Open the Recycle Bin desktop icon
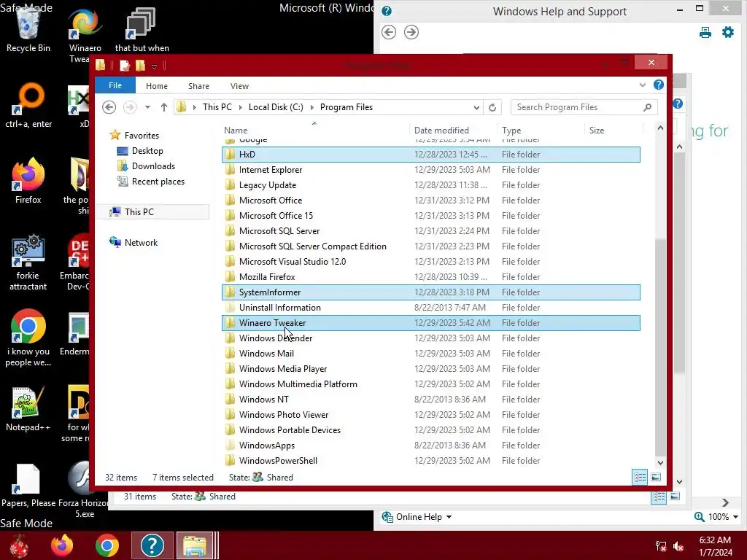 pos(28,29)
